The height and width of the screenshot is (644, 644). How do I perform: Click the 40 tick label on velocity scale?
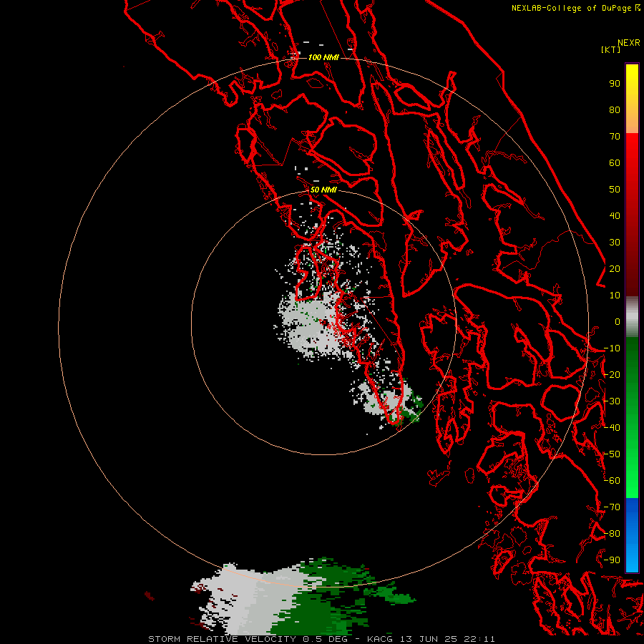pyautogui.click(x=615, y=215)
